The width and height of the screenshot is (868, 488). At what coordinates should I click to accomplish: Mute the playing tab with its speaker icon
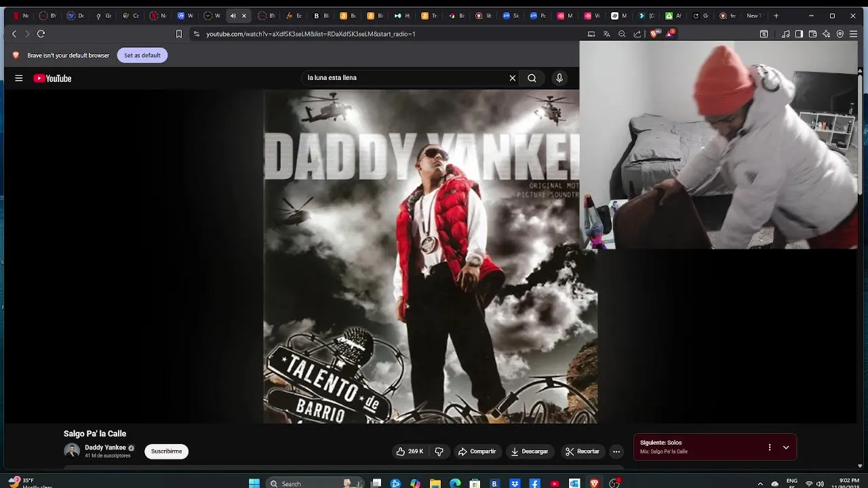[x=233, y=16]
